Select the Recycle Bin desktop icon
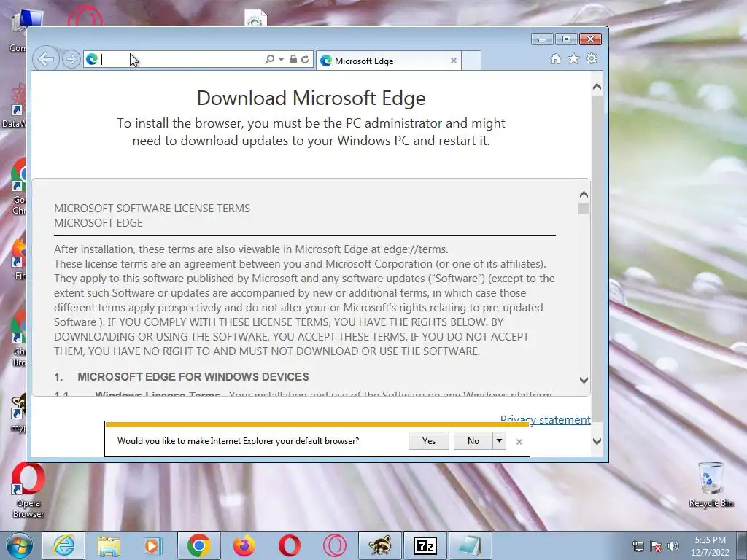 pos(711,485)
